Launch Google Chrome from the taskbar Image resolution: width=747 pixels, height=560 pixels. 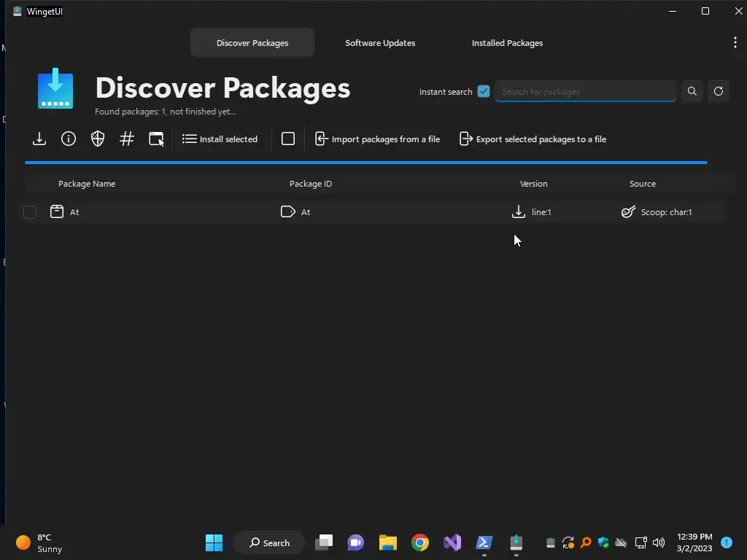coord(419,542)
